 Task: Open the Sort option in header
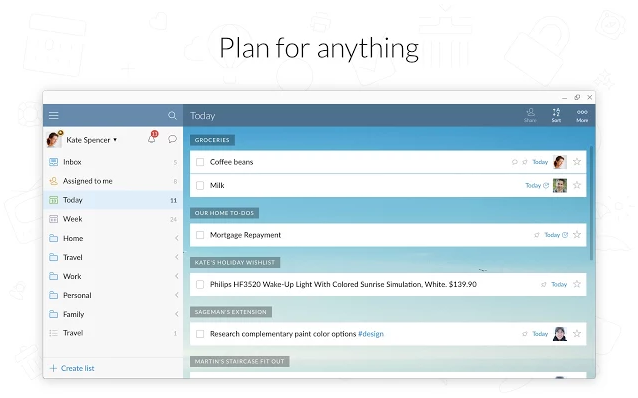tap(556, 115)
